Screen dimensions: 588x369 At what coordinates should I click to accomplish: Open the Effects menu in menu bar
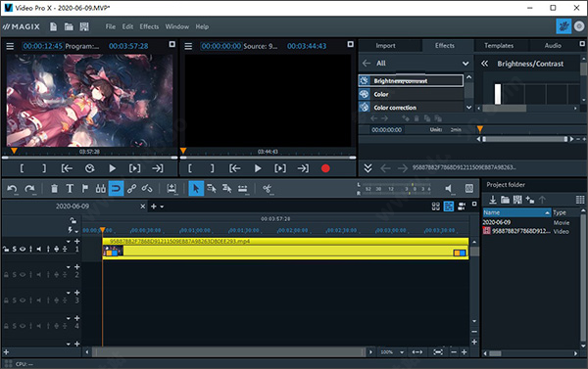tap(149, 26)
